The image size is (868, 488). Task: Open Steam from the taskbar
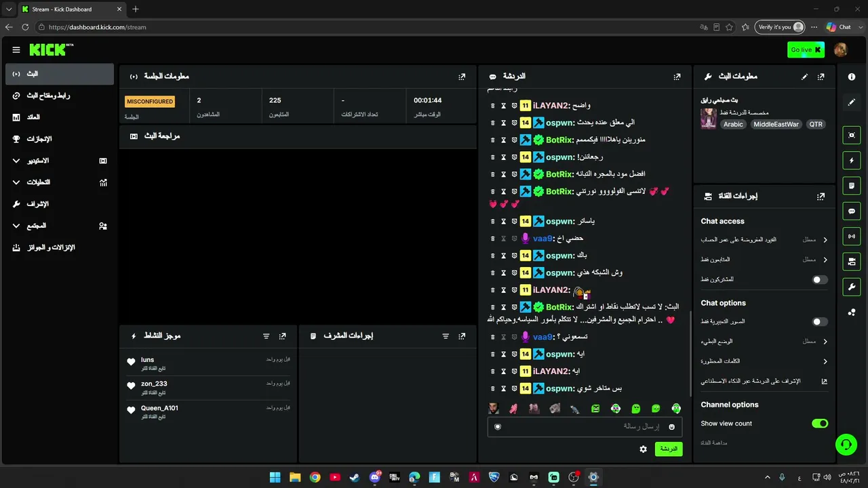point(355,477)
